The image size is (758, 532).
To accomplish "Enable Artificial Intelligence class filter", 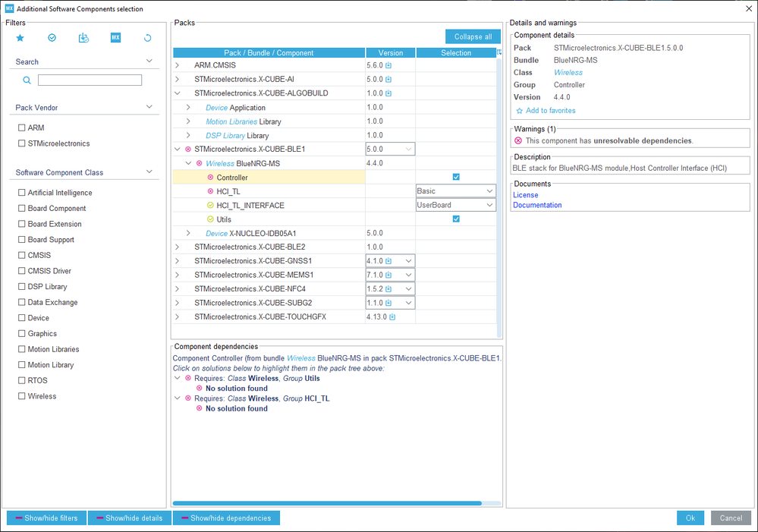I will point(21,193).
